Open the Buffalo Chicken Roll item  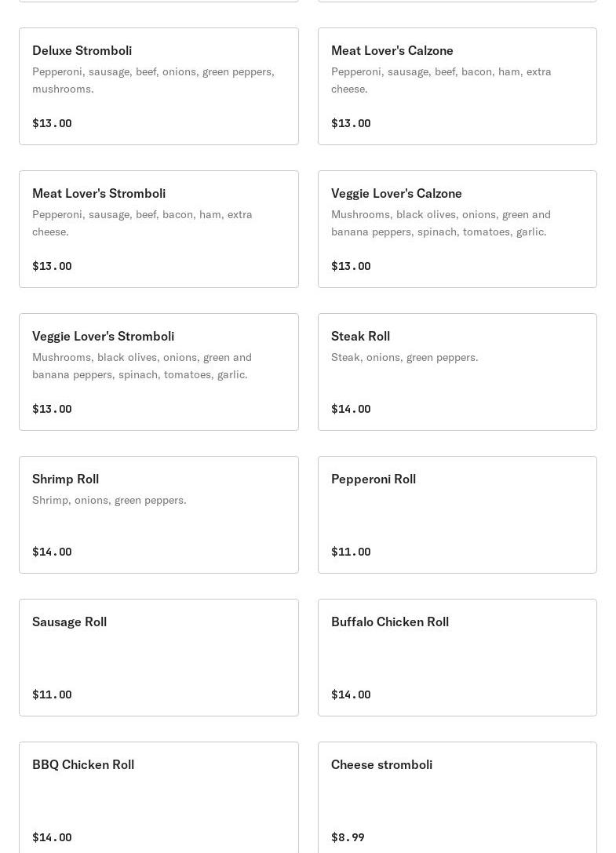pos(390,622)
